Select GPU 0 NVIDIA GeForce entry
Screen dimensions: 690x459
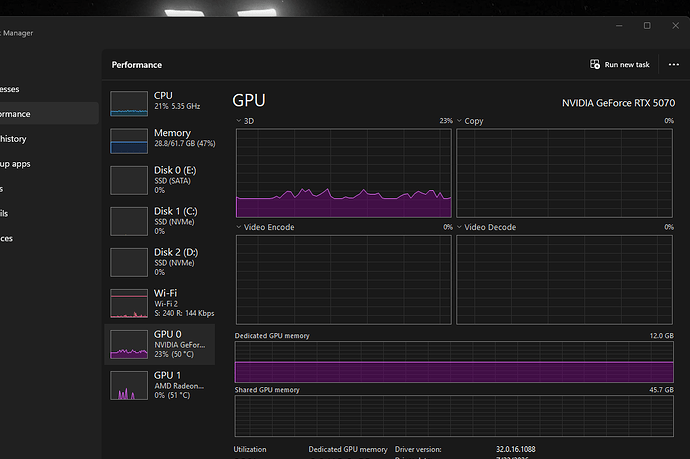pos(160,344)
